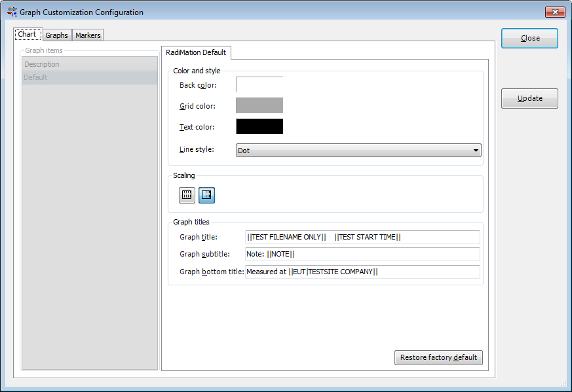Open the Graphs tab

[x=57, y=35]
